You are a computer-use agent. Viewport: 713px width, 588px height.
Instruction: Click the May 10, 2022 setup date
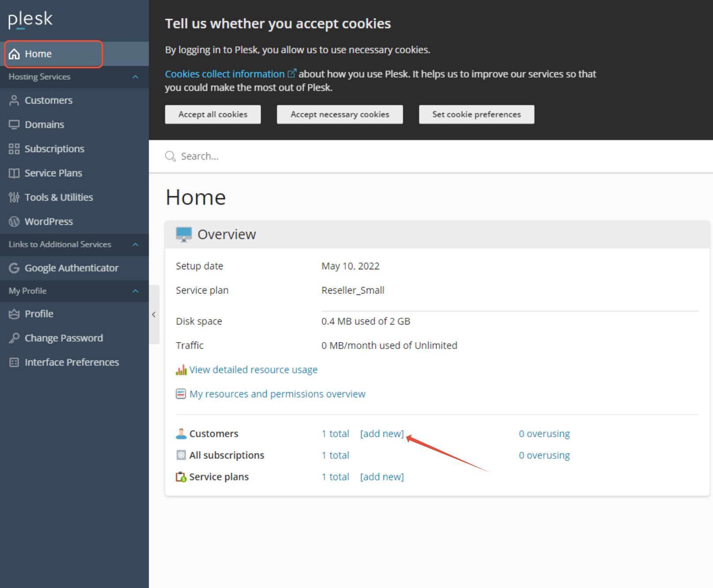tap(351, 266)
